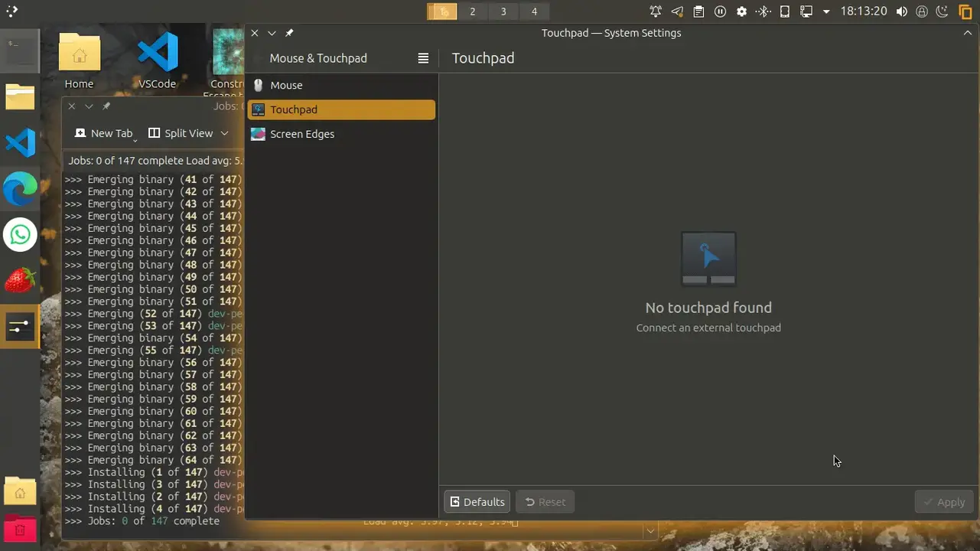Open the red trash icon in the dock
980x551 pixels.
click(x=20, y=529)
